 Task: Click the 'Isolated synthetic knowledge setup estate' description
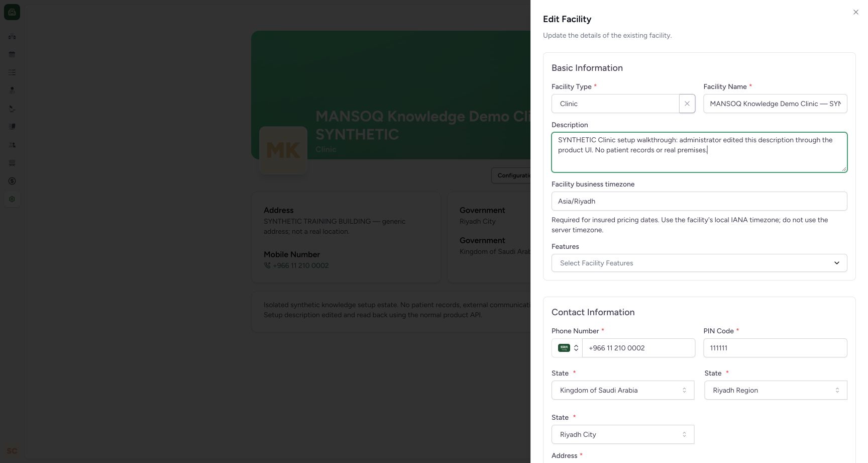point(397,310)
